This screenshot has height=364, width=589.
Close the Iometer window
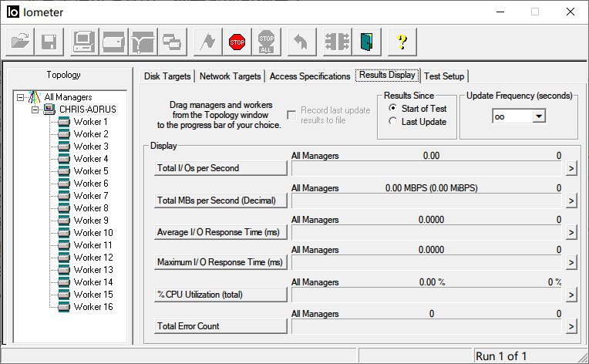coord(570,12)
